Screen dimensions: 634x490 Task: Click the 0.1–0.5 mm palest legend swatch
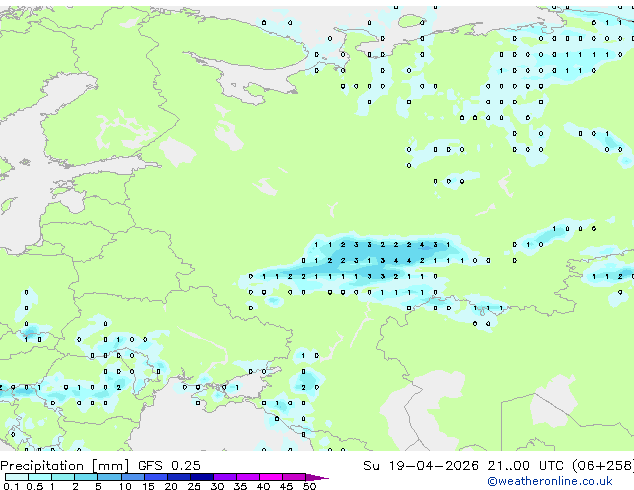coord(17,477)
